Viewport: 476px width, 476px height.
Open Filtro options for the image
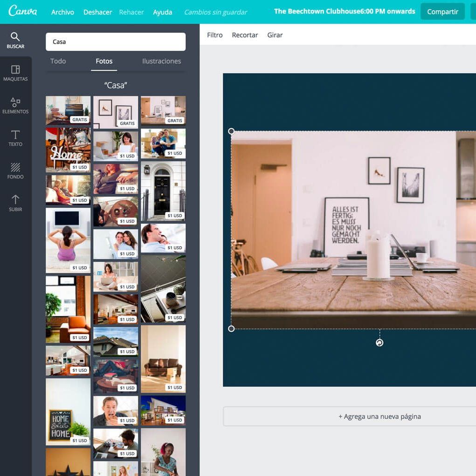click(214, 34)
